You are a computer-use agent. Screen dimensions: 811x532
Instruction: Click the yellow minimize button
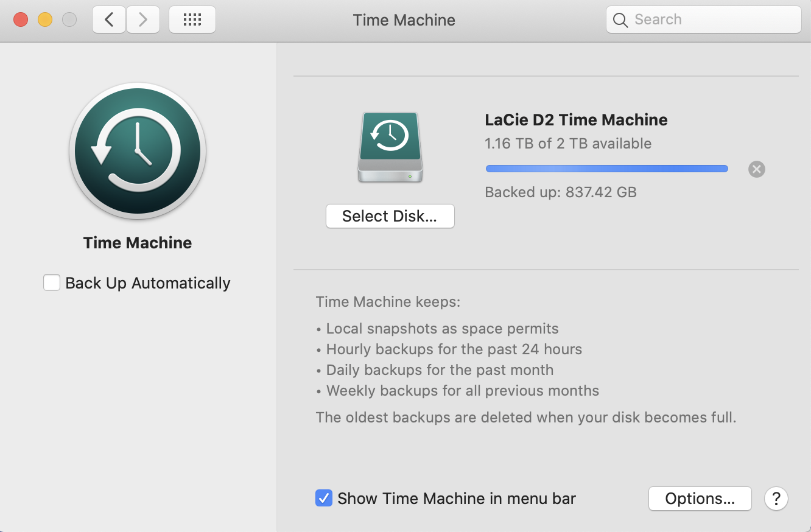tap(44, 19)
